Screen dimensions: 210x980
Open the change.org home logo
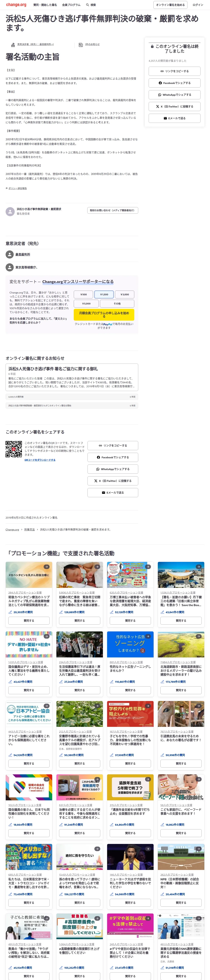point(16,5)
